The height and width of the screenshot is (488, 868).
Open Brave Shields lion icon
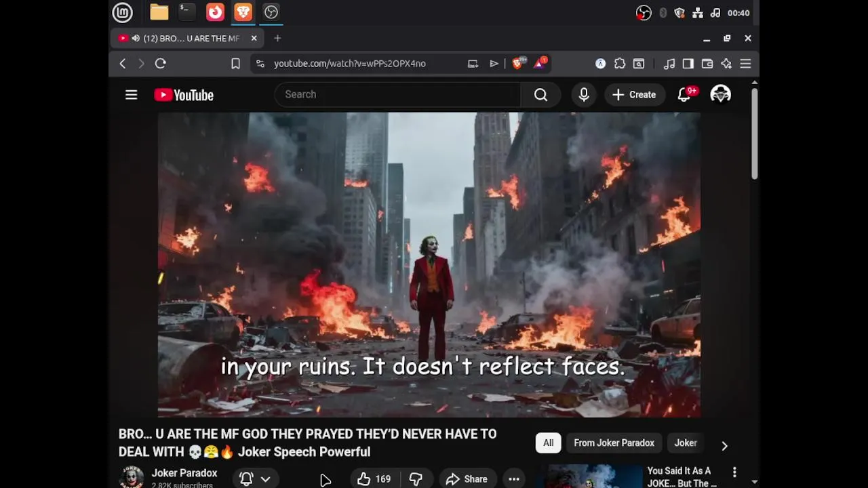tap(518, 63)
